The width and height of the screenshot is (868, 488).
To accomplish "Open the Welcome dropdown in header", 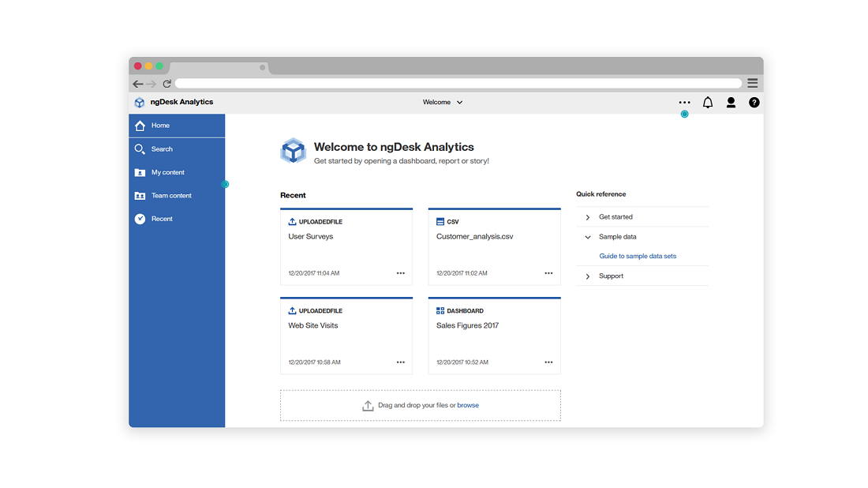I will [443, 103].
